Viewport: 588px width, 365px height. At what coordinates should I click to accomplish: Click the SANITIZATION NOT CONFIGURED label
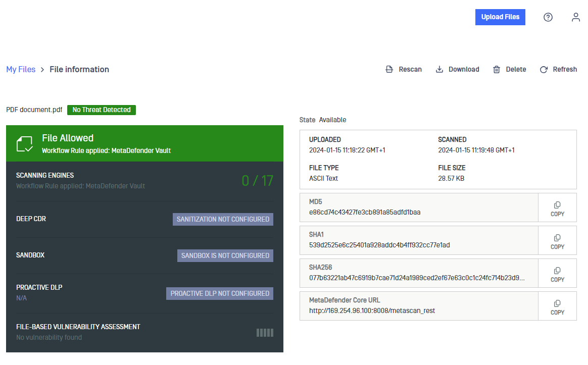(x=223, y=219)
